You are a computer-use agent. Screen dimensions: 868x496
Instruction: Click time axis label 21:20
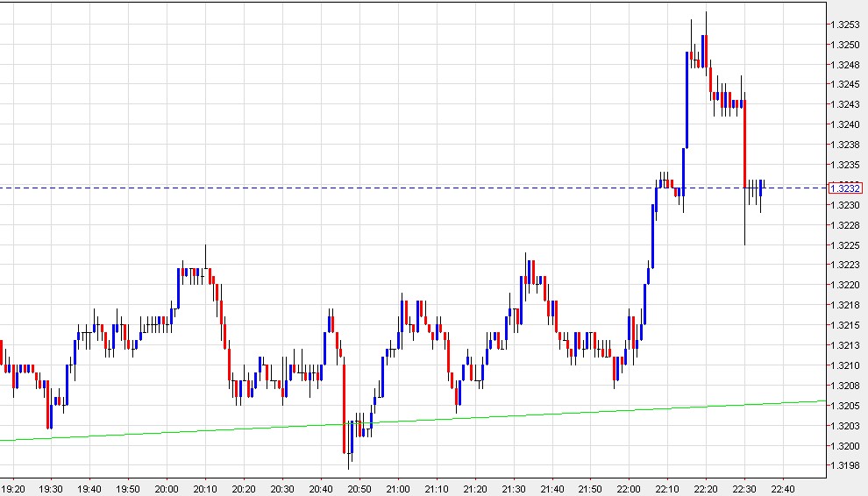475,489
